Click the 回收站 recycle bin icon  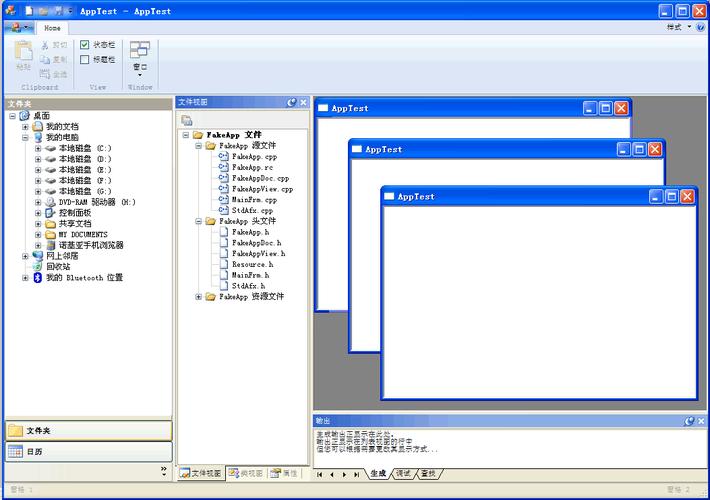[x=38, y=266]
